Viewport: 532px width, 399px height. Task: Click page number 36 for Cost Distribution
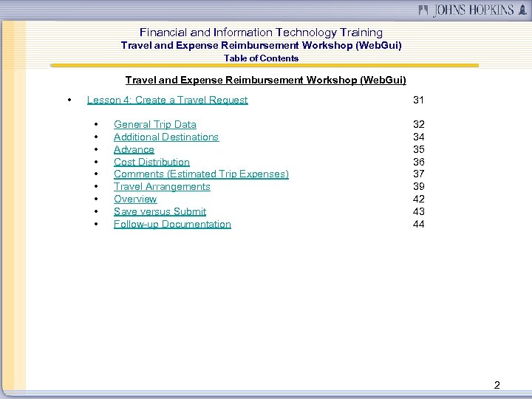[419, 162]
